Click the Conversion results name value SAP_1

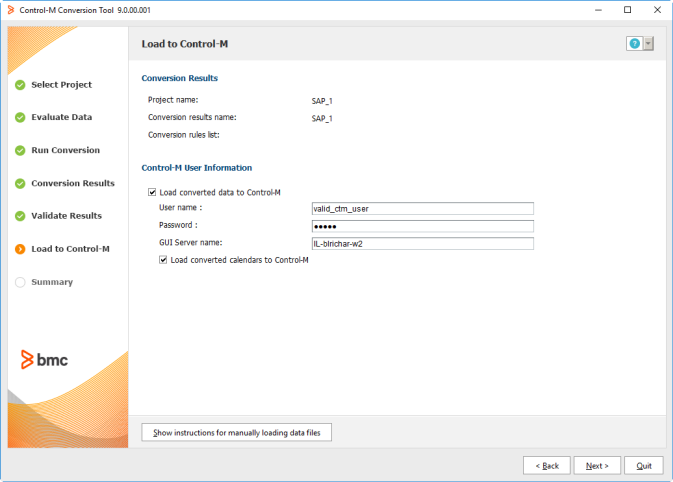[322, 118]
